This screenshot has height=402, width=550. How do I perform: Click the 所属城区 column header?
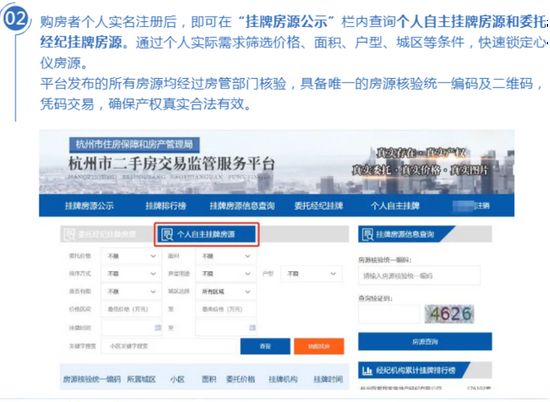pos(141,379)
